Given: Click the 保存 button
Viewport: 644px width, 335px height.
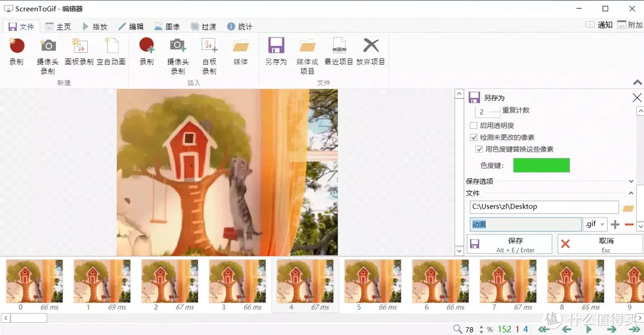Looking at the screenshot, I should (x=509, y=244).
